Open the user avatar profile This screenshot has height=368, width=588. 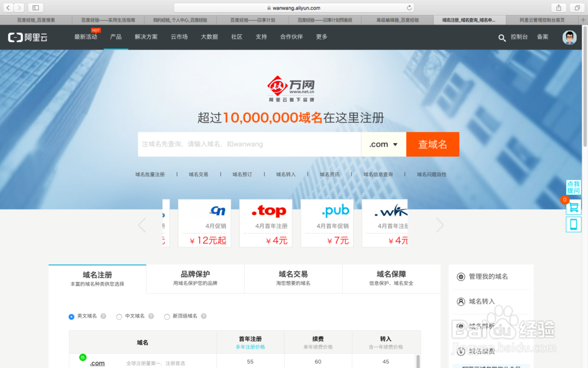[x=569, y=37]
